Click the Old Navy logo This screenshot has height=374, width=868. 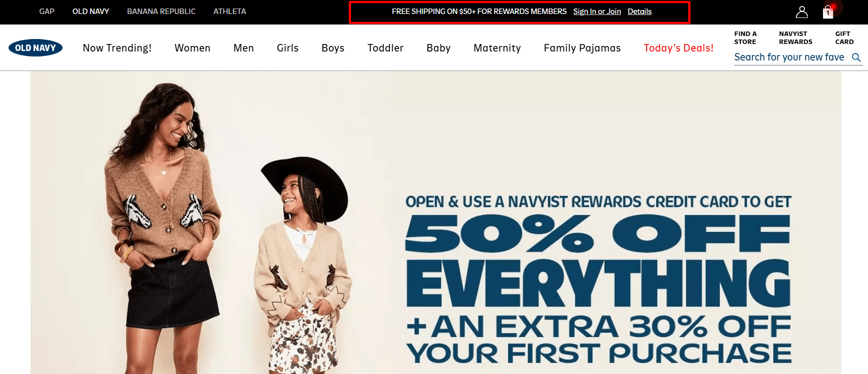pyautogui.click(x=36, y=48)
